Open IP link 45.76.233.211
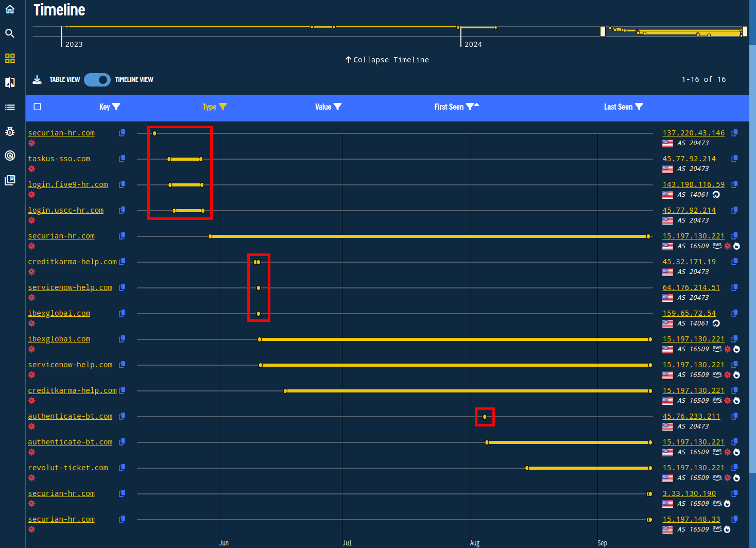The width and height of the screenshot is (756, 548). [x=691, y=416]
